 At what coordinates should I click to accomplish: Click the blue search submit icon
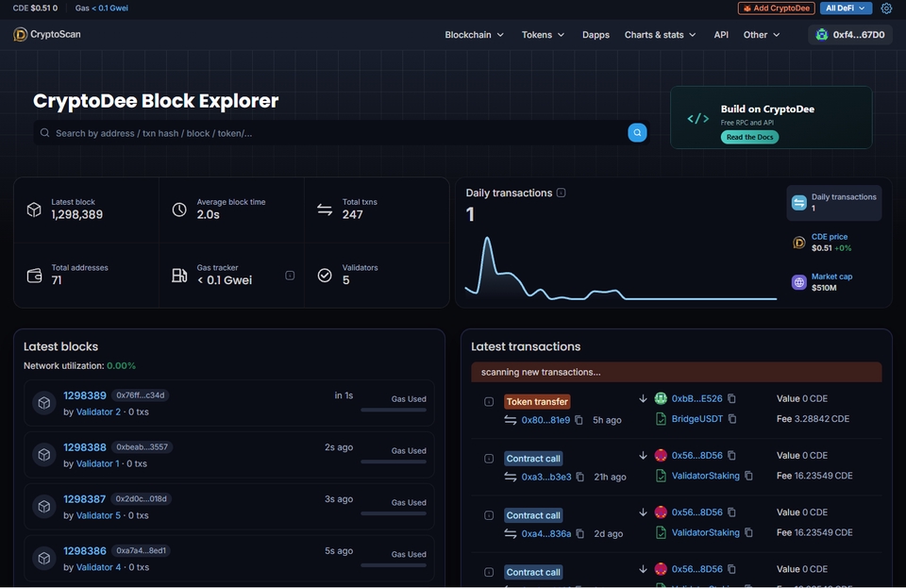tap(637, 133)
